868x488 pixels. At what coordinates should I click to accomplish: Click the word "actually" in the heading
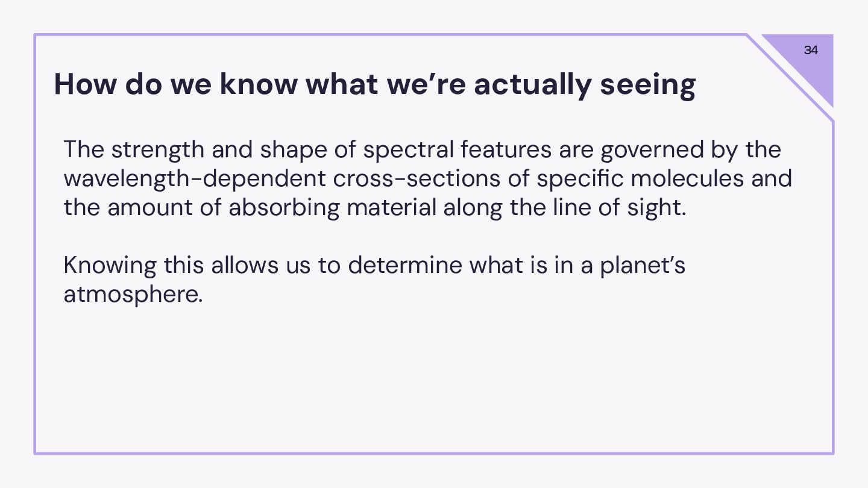tap(532, 85)
